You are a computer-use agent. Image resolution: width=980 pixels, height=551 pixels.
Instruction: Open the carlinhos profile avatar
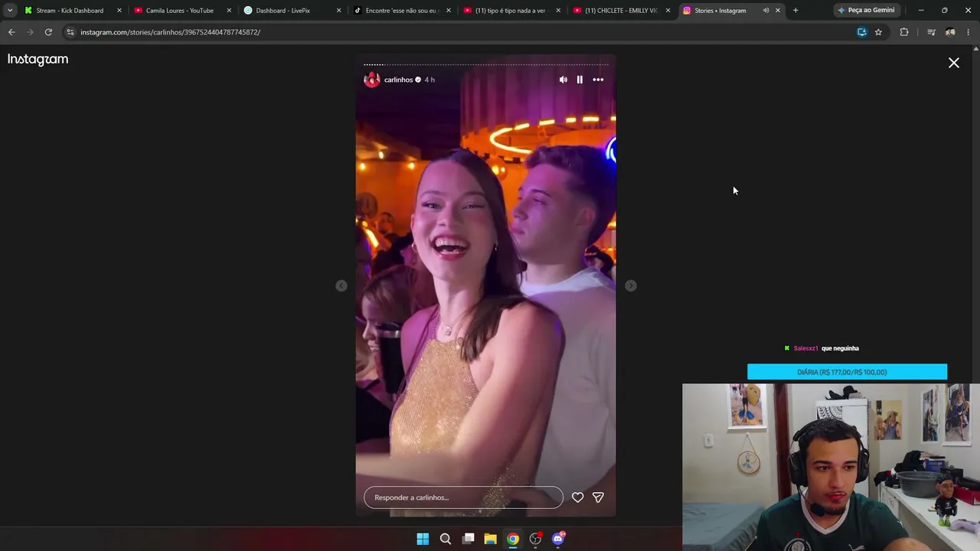[372, 80]
